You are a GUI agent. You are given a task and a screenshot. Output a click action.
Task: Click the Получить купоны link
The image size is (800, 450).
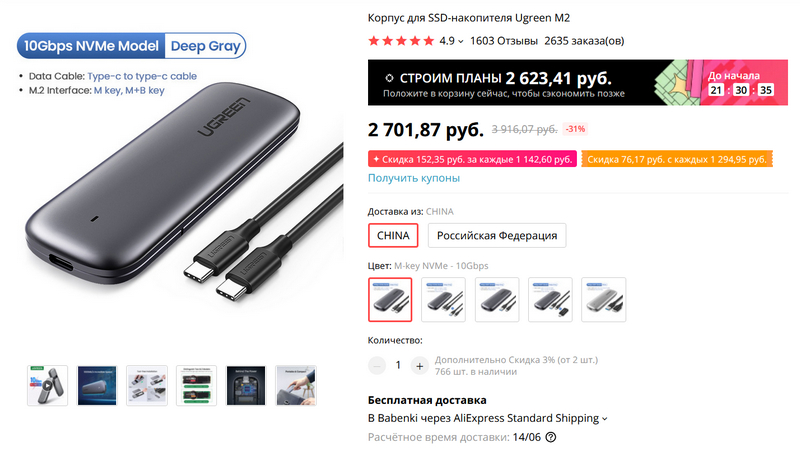[x=414, y=178]
